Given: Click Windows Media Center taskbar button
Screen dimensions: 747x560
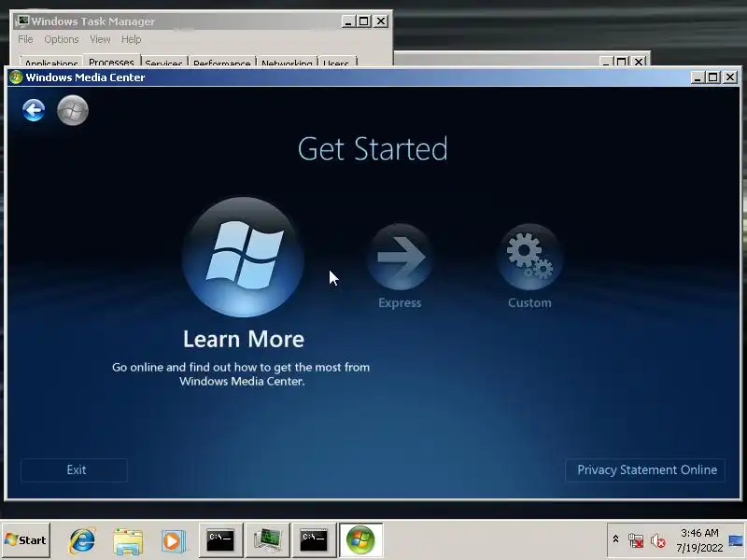Looking at the screenshot, I should click(360, 540).
